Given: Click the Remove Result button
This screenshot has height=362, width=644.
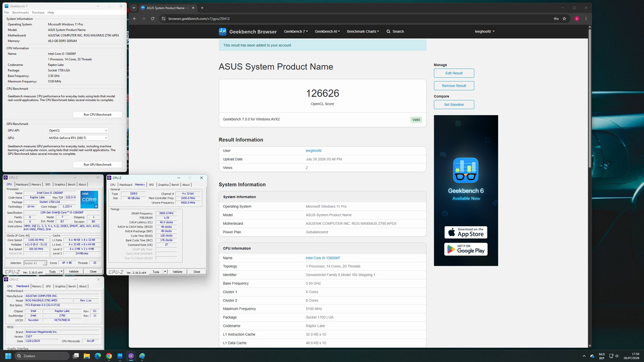Looking at the screenshot, I should tap(454, 86).
